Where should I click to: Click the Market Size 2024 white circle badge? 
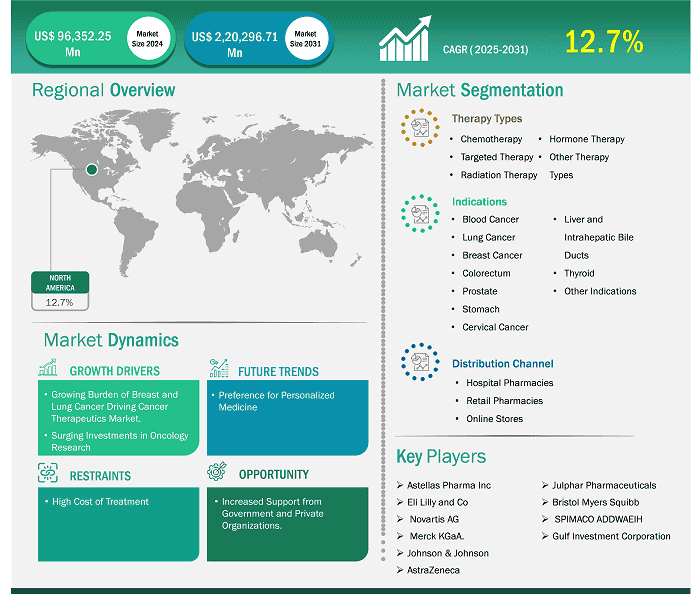click(147, 39)
